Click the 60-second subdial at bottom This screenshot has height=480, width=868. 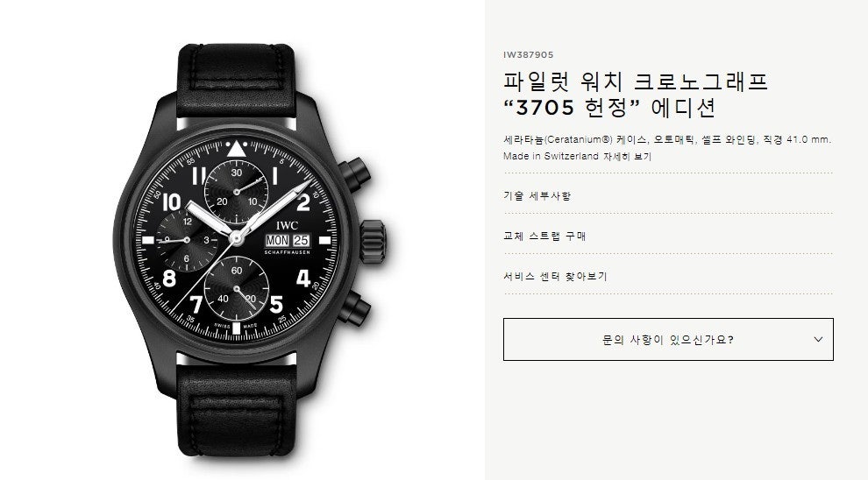coord(237,288)
